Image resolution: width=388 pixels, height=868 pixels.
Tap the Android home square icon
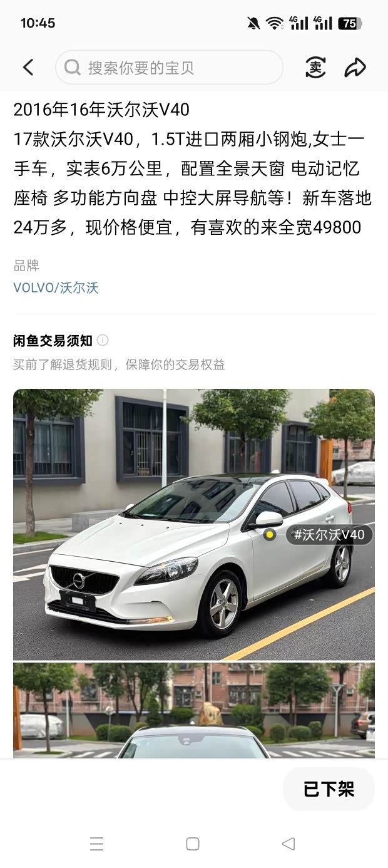[x=193, y=844]
